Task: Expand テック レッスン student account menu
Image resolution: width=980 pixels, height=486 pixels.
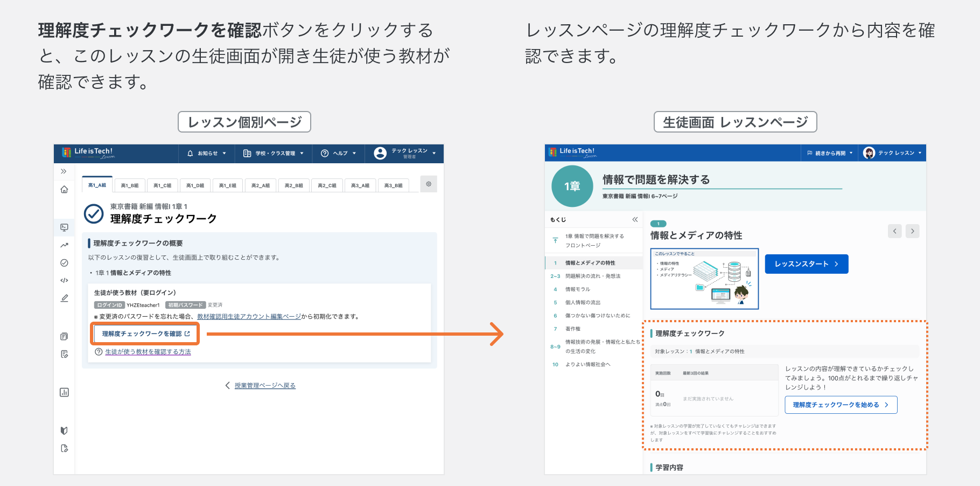Action: tap(892, 153)
